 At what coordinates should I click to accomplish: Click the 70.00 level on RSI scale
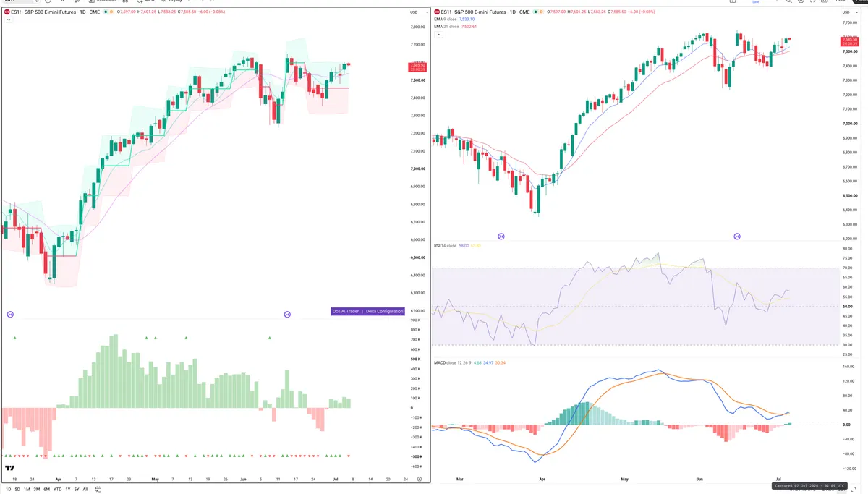pos(848,268)
